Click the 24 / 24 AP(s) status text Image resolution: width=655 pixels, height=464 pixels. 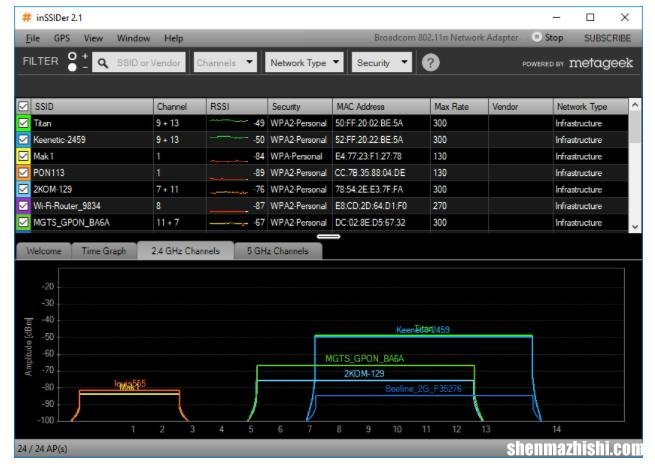tap(42, 449)
